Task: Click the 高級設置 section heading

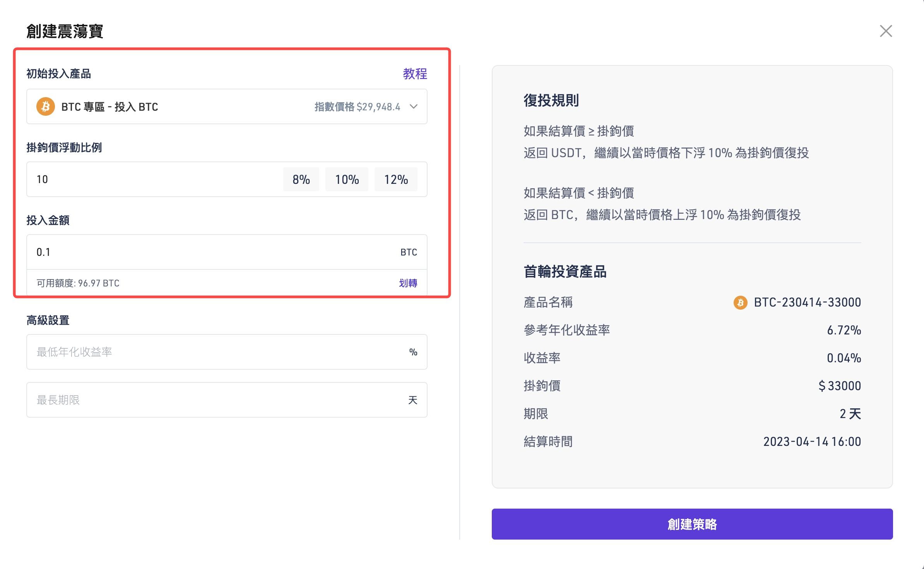Action: pyautogui.click(x=48, y=320)
